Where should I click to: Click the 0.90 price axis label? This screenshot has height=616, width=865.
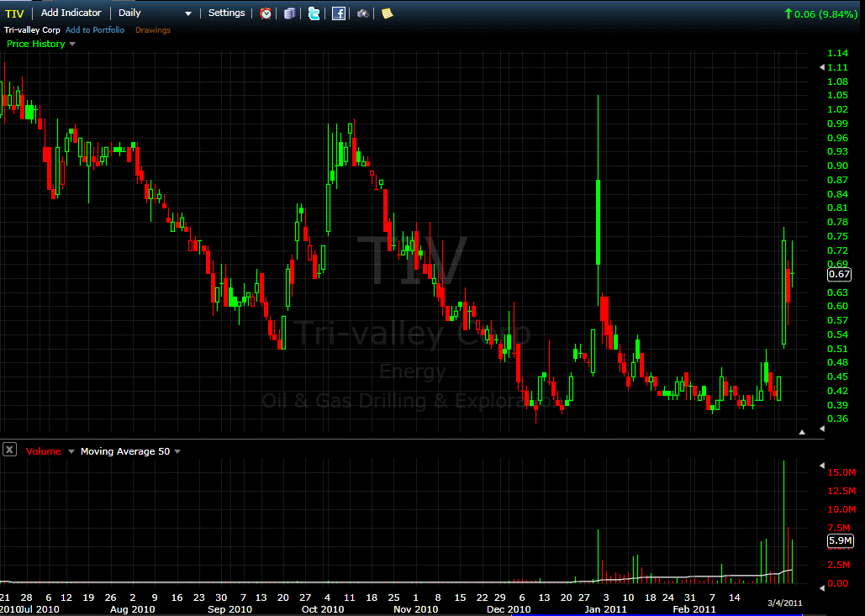(838, 166)
